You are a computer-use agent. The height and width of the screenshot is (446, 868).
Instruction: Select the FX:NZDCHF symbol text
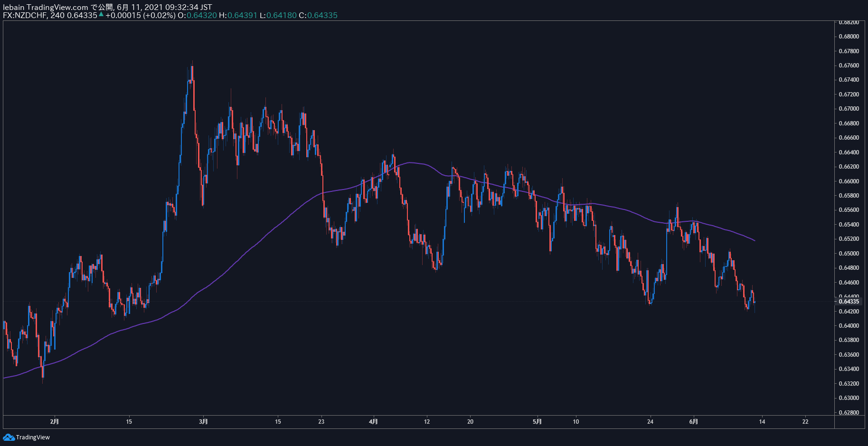[x=25, y=15]
